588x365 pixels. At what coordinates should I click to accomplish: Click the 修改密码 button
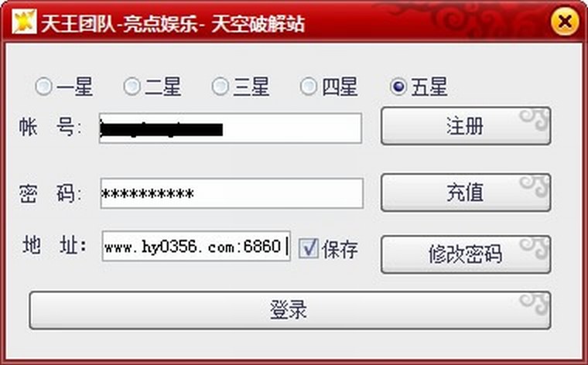click(x=466, y=254)
